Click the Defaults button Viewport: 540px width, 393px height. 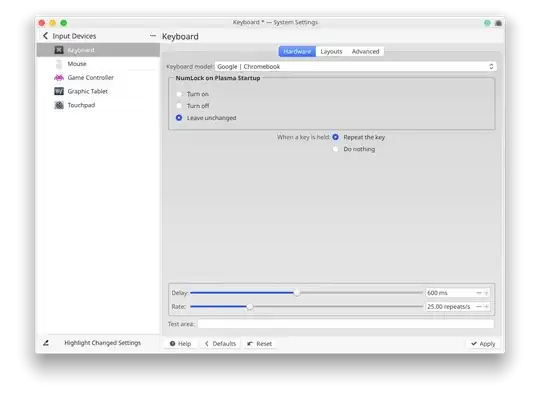coord(220,344)
